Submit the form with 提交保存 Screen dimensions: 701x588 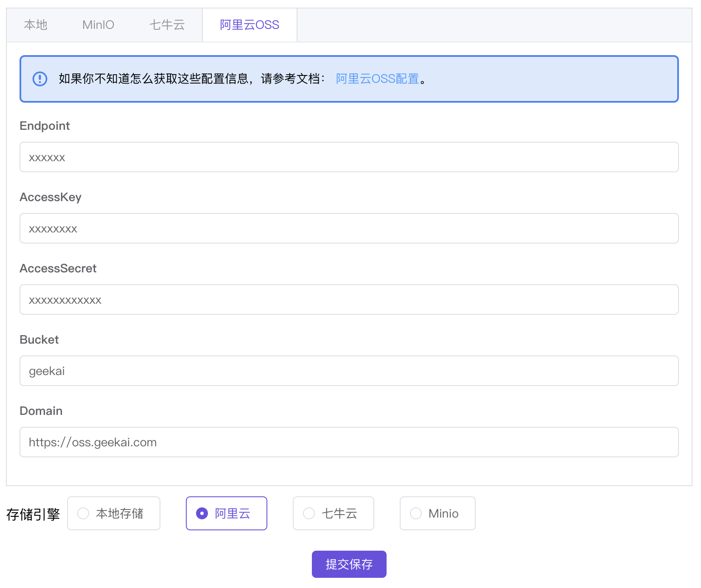tap(349, 564)
